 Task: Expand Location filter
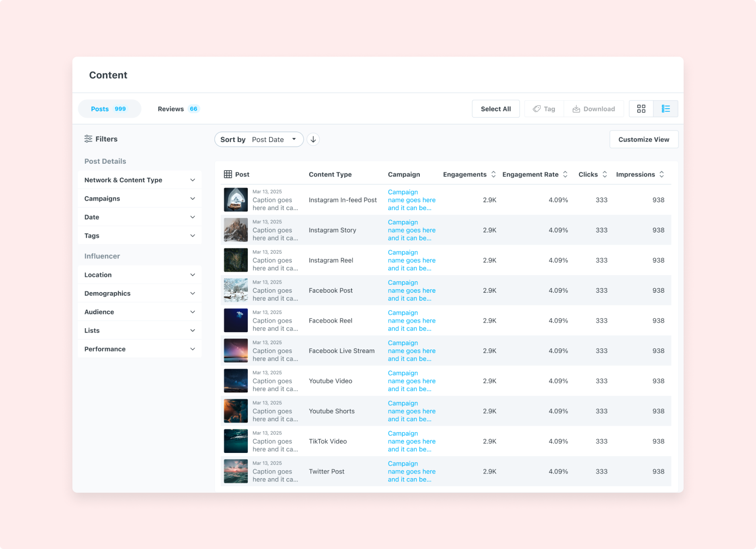[140, 275]
